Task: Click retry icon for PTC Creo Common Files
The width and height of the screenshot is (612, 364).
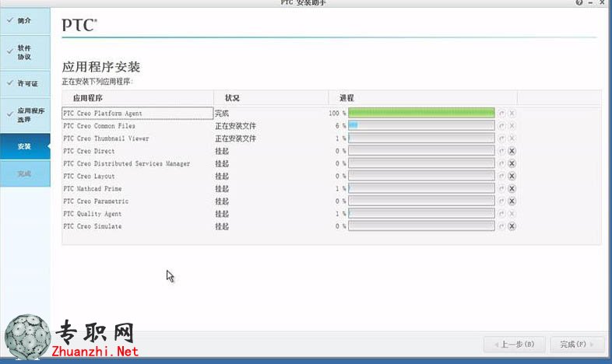Action: pyautogui.click(x=501, y=126)
